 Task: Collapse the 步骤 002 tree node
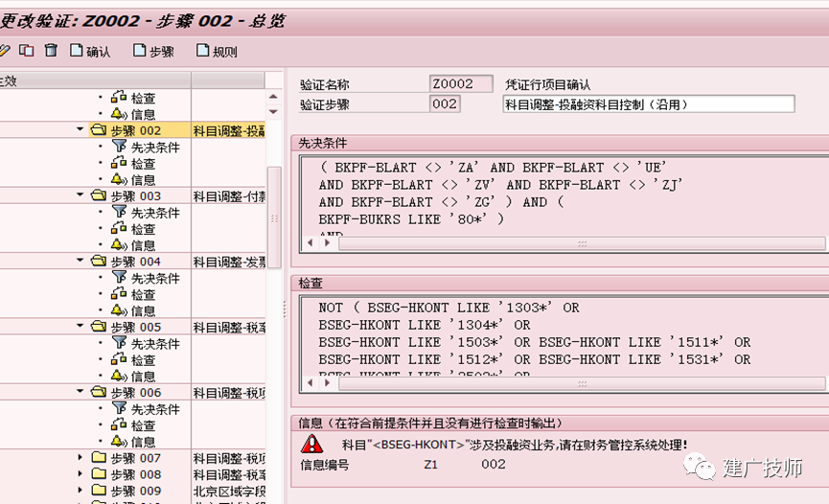[x=80, y=129]
